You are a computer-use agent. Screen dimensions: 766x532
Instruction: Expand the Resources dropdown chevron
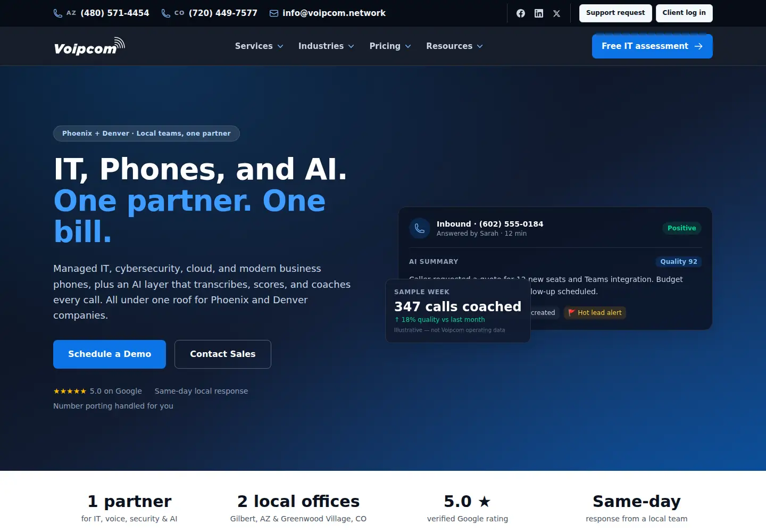click(480, 46)
